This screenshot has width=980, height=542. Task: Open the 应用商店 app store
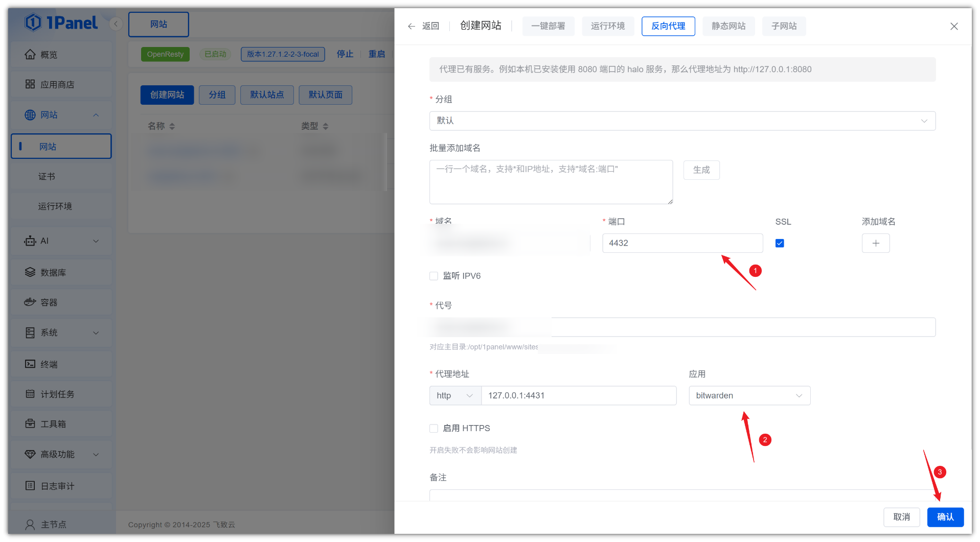[57, 85]
